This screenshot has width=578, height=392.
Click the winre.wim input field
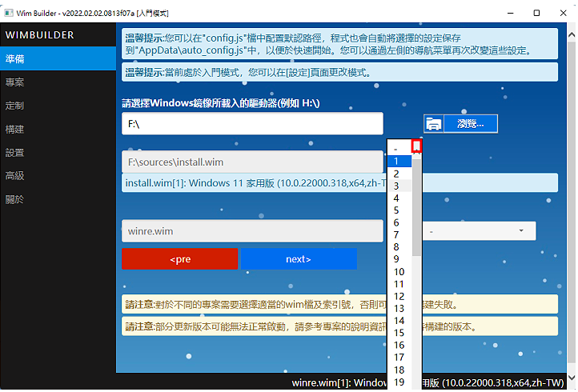(x=252, y=231)
